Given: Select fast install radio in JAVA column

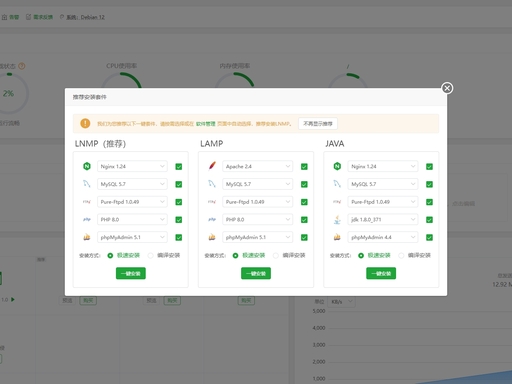Looking at the screenshot, I should point(361,255).
